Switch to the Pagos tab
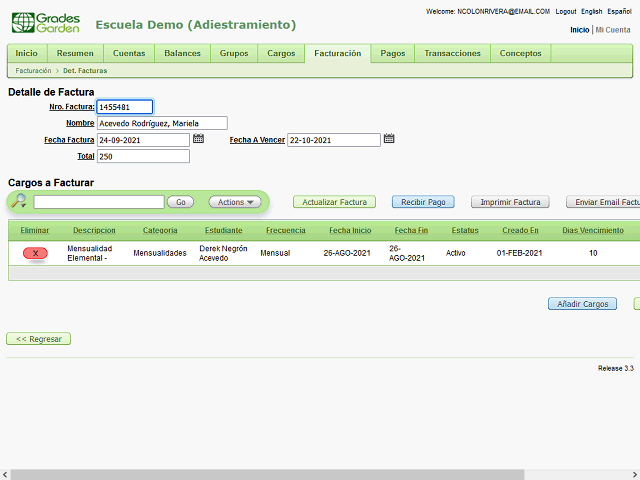This screenshot has height=480, width=640. click(393, 53)
